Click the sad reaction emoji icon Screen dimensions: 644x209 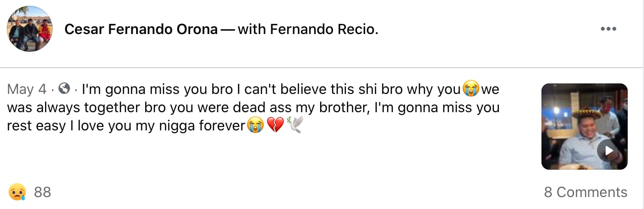(17, 192)
